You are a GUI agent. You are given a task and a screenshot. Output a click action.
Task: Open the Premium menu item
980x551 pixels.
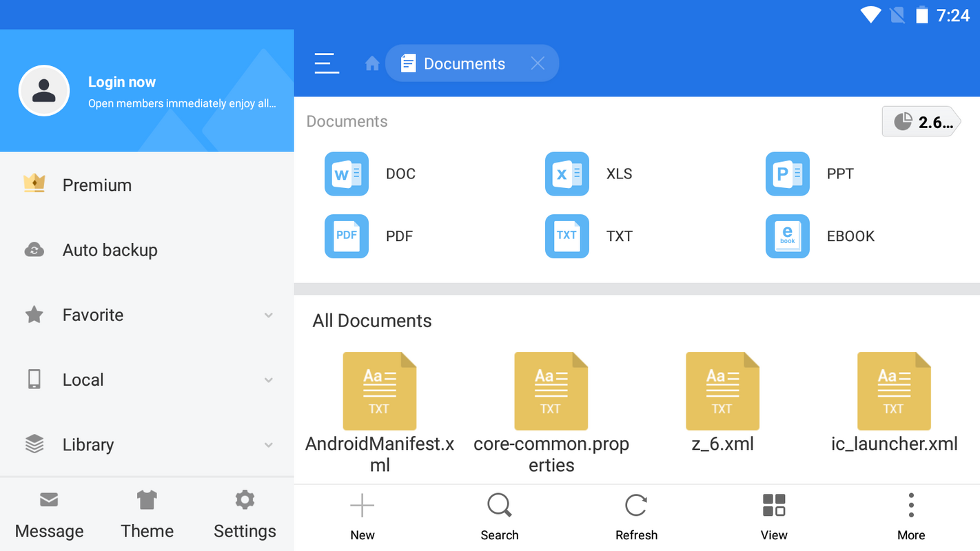pyautogui.click(x=96, y=185)
